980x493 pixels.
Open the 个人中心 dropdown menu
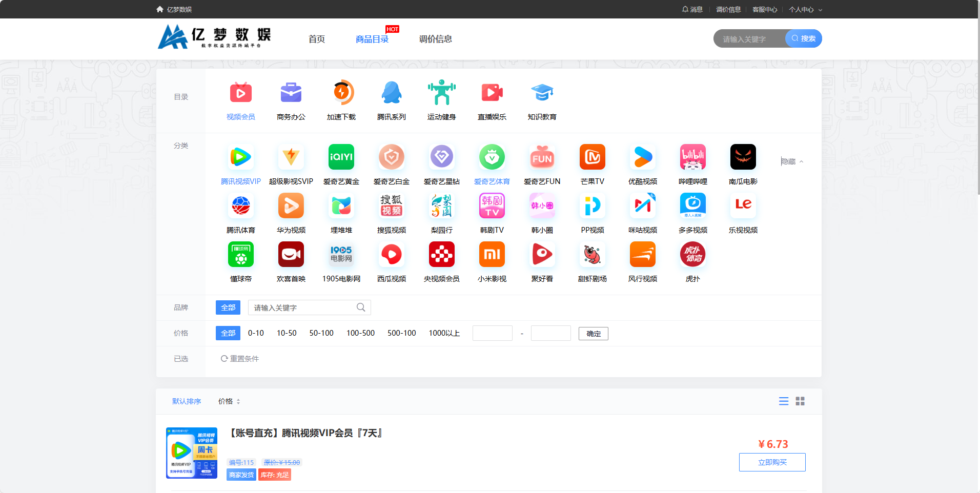[x=805, y=9]
